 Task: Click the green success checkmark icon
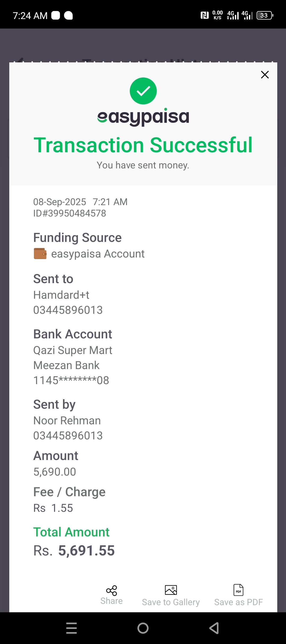143,91
